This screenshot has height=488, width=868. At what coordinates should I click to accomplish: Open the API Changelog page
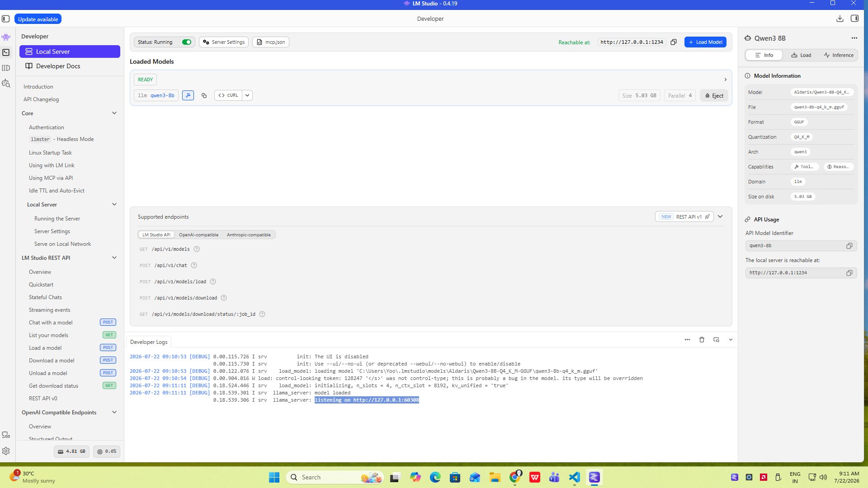point(41,99)
